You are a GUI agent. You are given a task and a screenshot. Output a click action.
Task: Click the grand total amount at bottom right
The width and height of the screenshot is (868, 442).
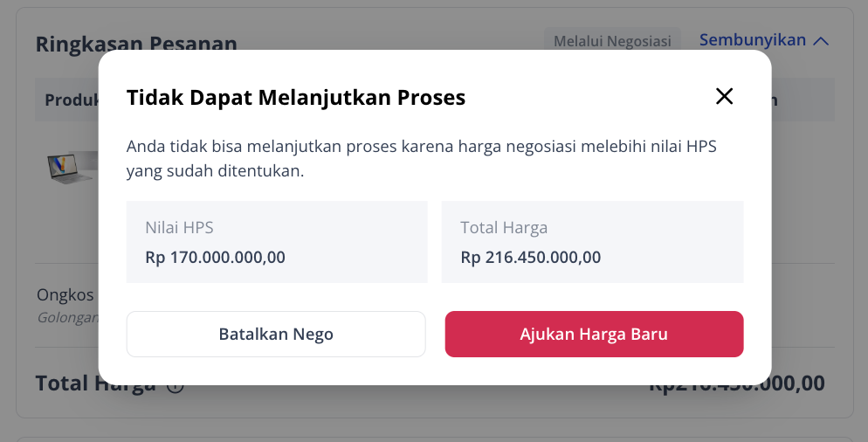(737, 383)
